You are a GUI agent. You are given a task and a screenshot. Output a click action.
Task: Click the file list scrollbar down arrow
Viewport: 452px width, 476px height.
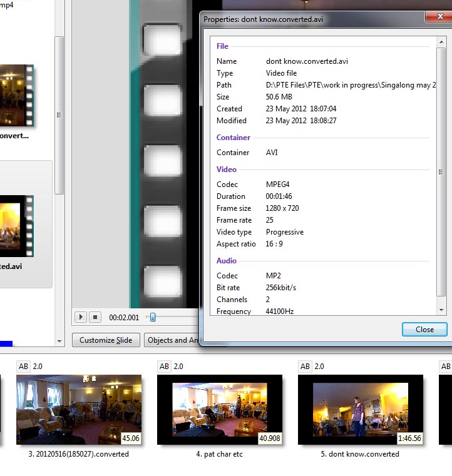tap(59, 341)
